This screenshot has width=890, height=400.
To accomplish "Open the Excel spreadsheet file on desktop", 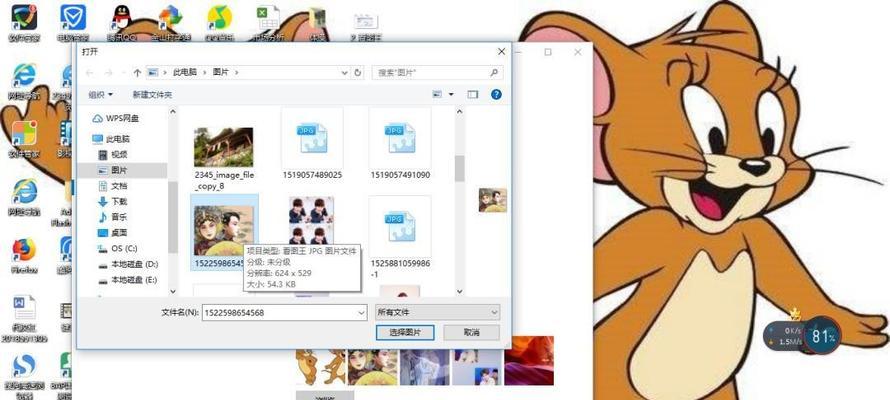I will click(x=267, y=23).
